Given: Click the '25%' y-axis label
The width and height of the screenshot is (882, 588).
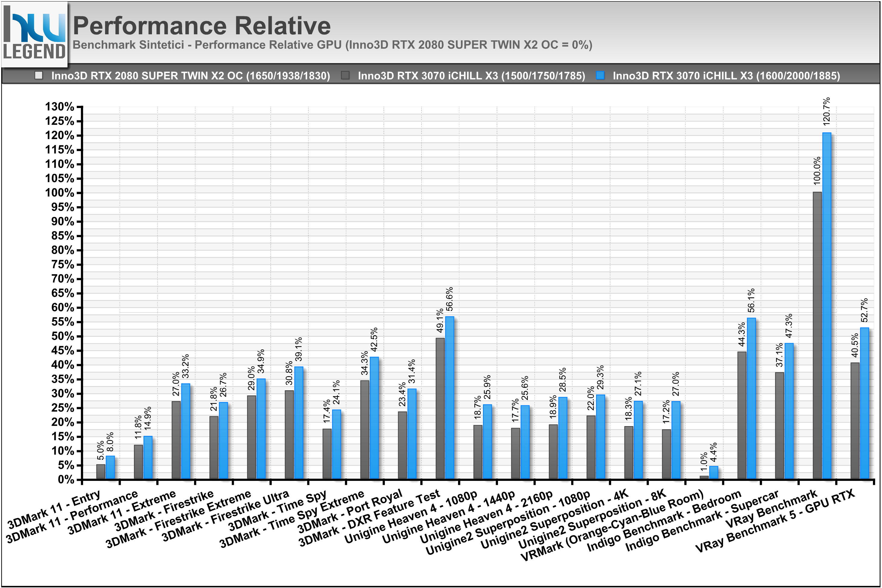Looking at the screenshot, I should click(63, 408).
